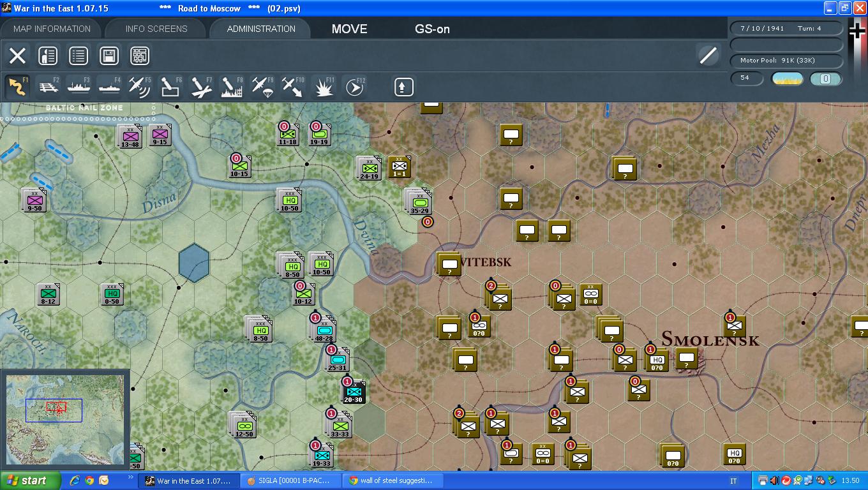The height and width of the screenshot is (490, 868).
Task: Click the save game floppy disk icon
Action: pos(109,56)
